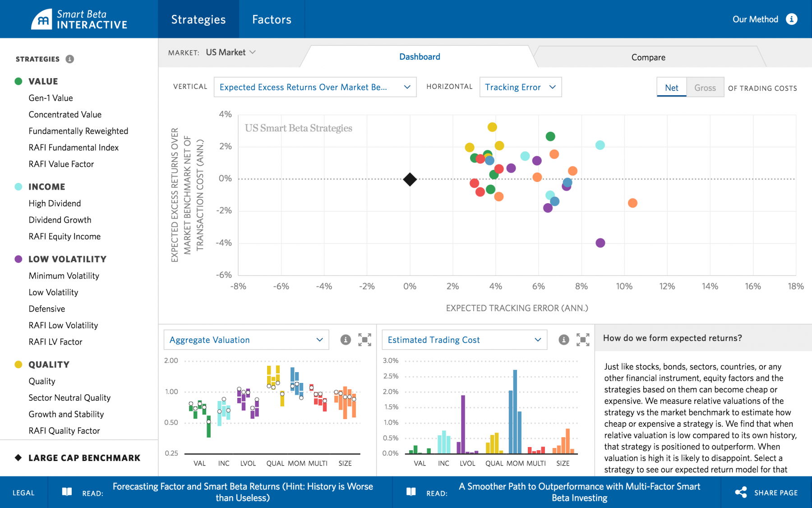Viewport: 812px width, 508px height.
Task: Select RAFI Quality Factor strategy
Action: click(x=64, y=431)
